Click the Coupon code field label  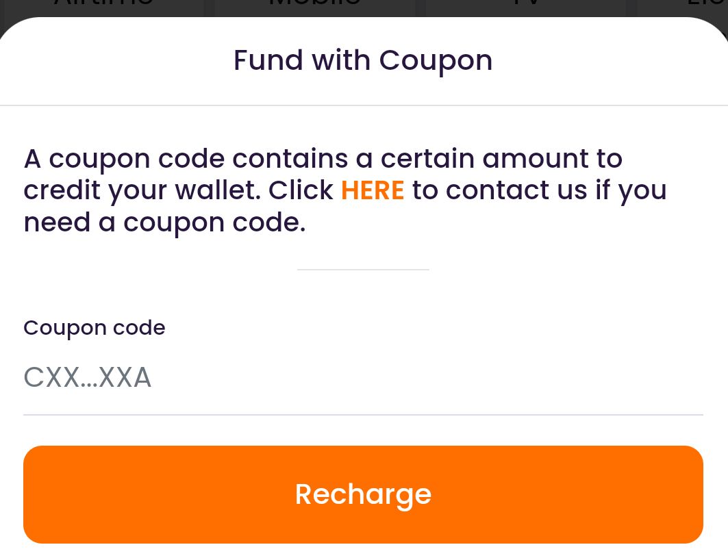click(95, 328)
